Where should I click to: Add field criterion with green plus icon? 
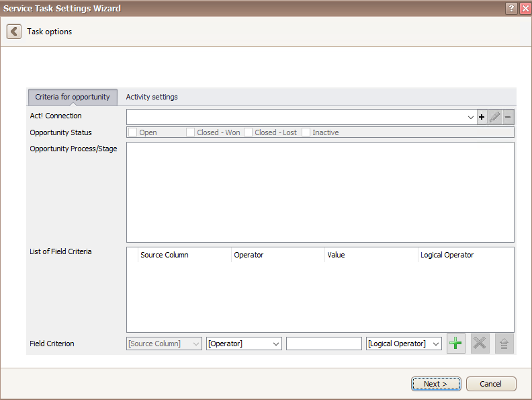point(455,344)
